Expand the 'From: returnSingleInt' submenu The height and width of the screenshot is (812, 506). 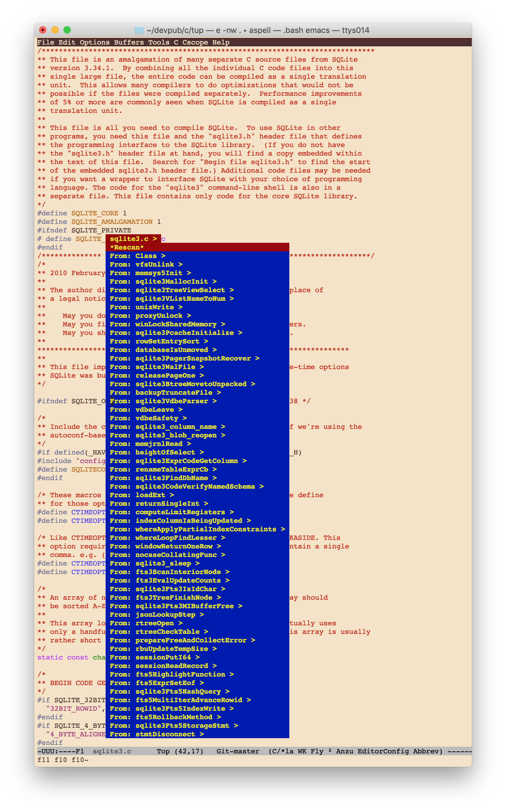pos(197,504)
